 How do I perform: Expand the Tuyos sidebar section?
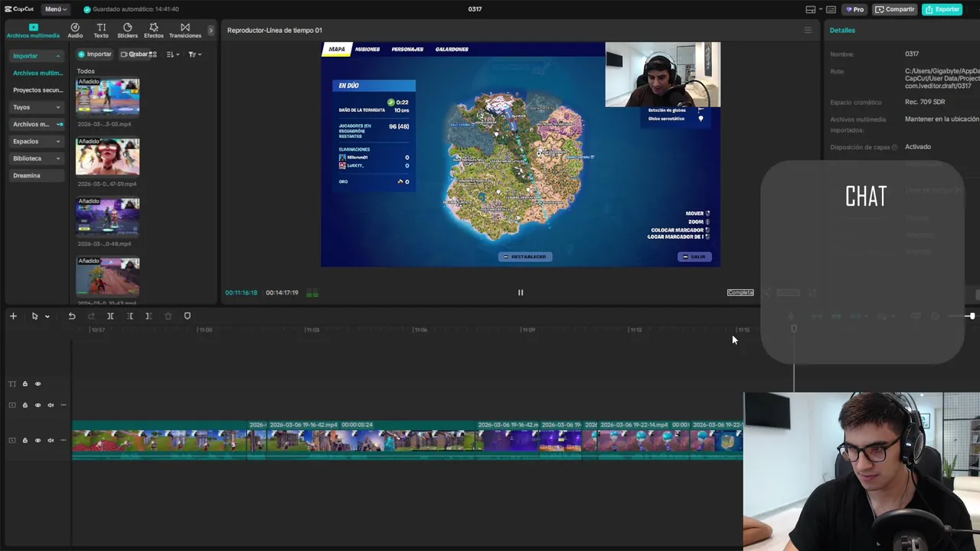(37, 107)
